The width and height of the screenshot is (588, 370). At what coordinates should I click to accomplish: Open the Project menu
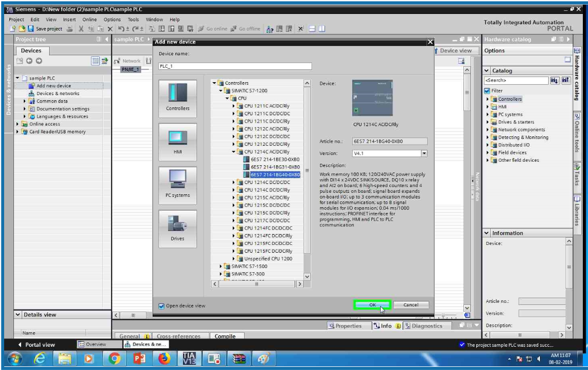(16, 20)
